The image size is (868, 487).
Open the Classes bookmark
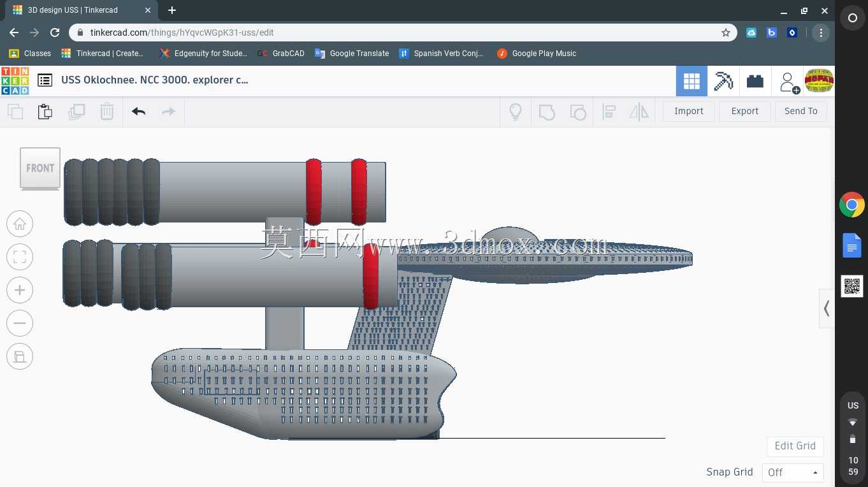(30, 54)
